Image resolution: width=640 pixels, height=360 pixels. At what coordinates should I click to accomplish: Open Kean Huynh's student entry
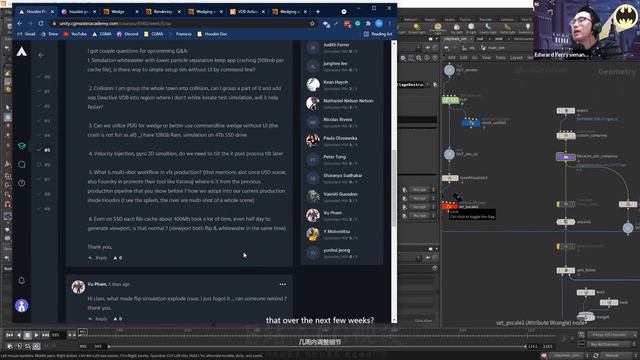pos(342,84)
